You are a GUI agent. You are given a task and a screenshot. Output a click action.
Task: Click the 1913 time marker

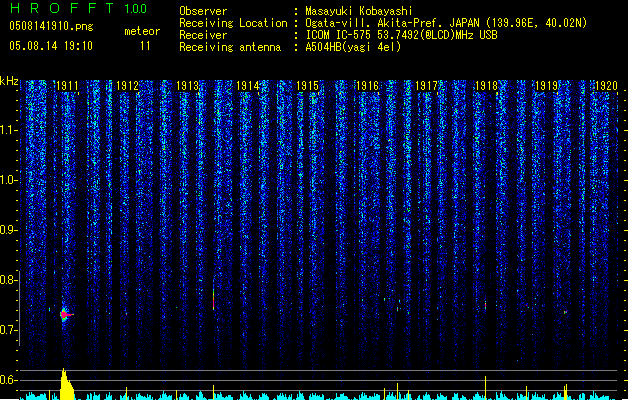(187, 86)
